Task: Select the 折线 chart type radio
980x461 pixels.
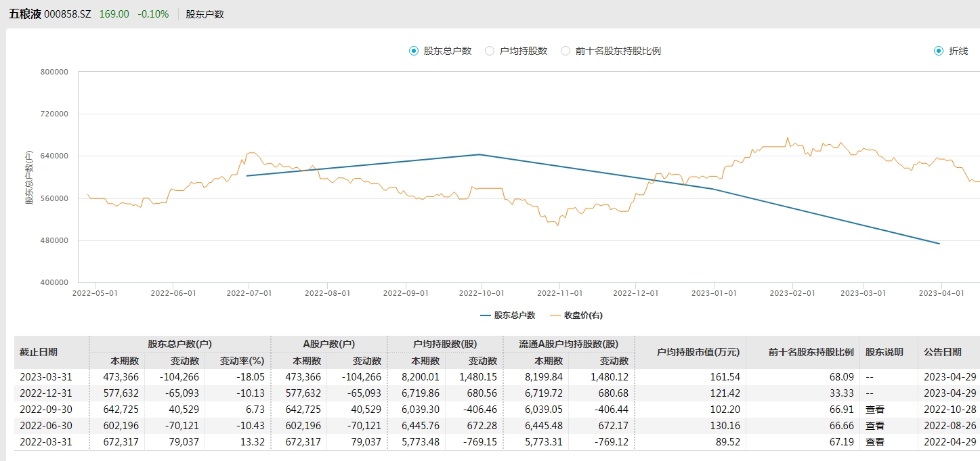Action: coord(939,51)
